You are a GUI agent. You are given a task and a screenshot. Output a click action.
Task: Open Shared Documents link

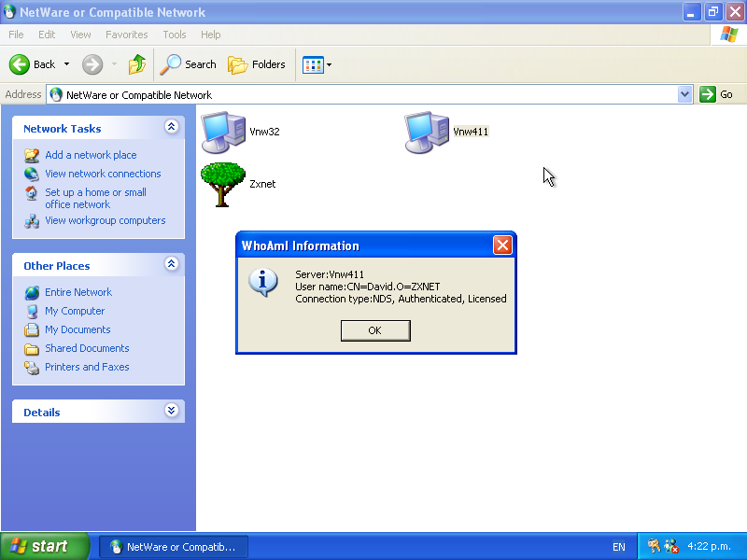pyautogui.click(x=87, y=348)
